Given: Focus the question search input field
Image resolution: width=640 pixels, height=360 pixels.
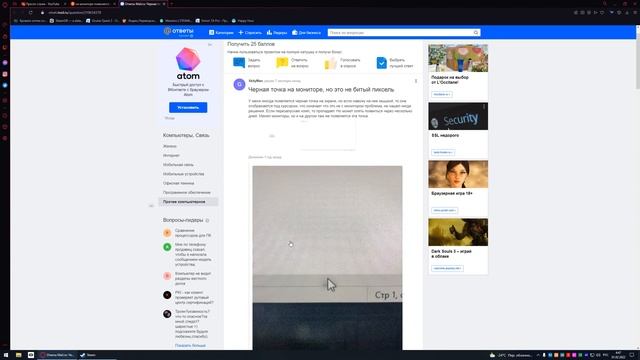Looking at the screenshot, I should (x=400, y=32).
